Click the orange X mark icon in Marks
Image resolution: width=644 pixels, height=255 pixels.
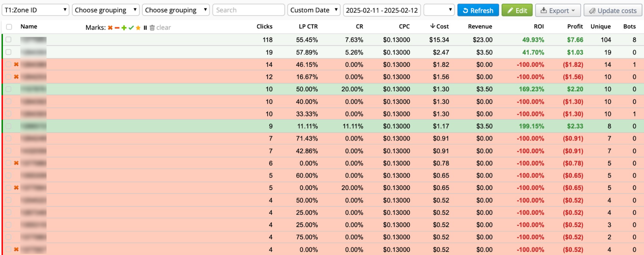point(110,28)
